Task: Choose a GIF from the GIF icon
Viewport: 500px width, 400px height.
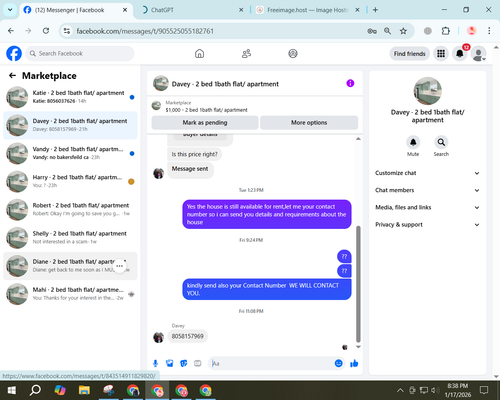Action: pos(198,363)
